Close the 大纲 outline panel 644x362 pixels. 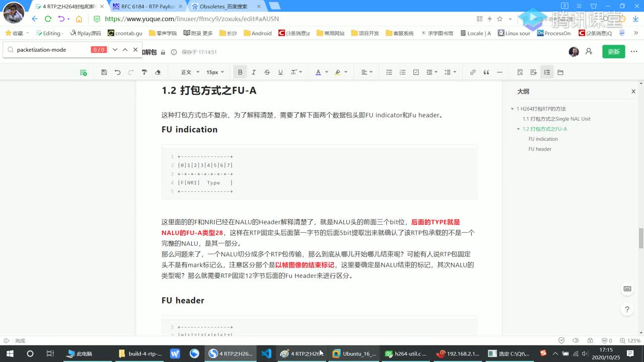click(x=633, y=92)
